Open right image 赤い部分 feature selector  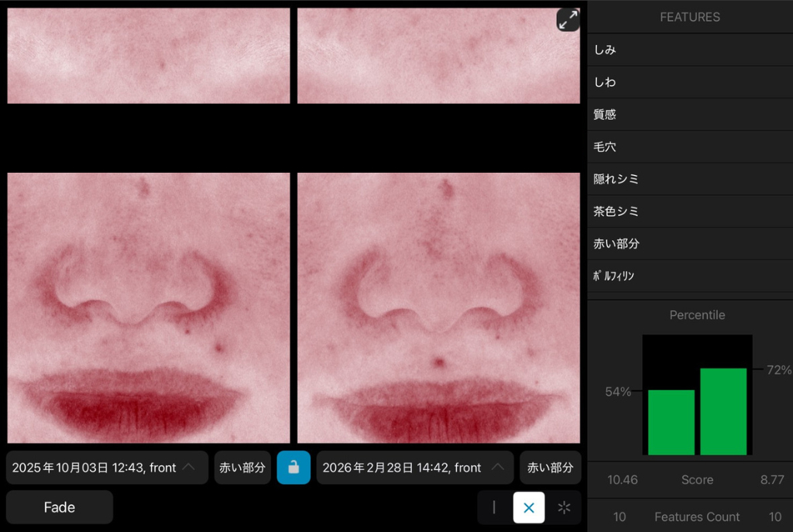(551, 467)
